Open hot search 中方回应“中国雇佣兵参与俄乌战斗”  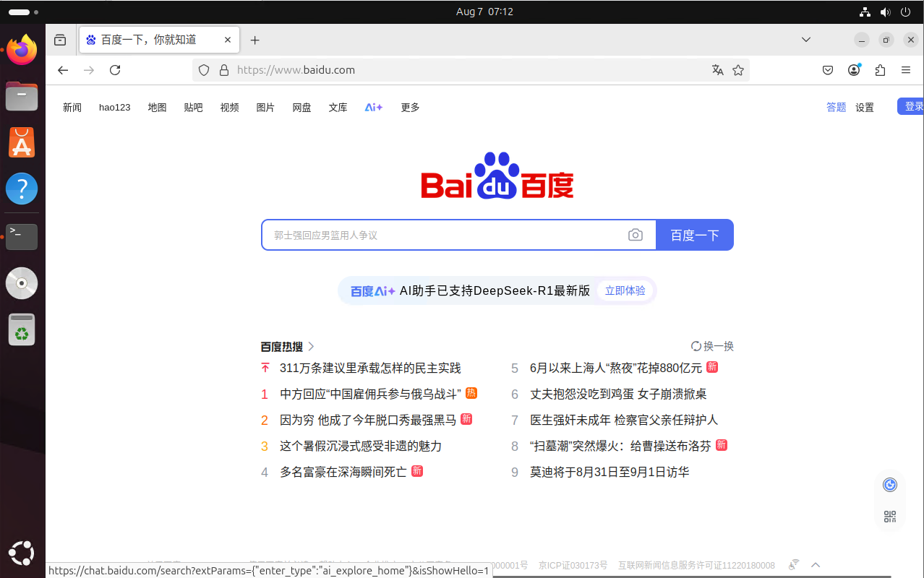pos(370,394)
